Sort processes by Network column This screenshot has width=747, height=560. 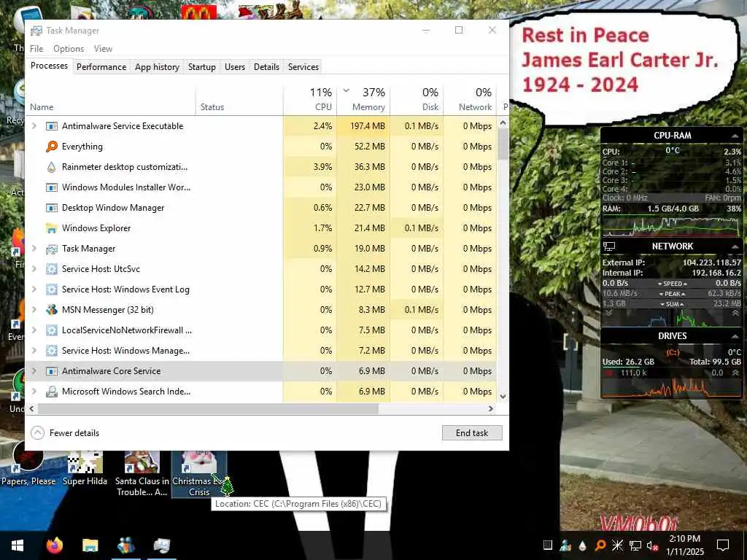pyautogui.click(x=470, y=100)
